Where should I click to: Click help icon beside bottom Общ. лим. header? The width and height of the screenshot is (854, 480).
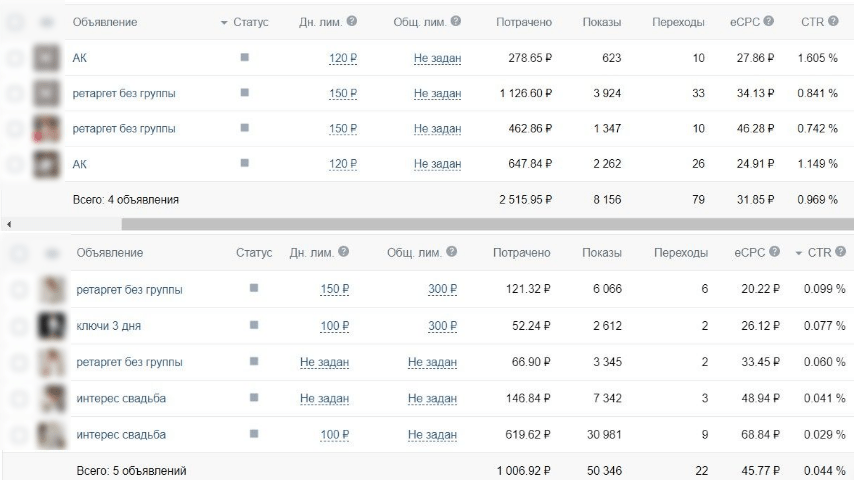(x=452, y=252)
